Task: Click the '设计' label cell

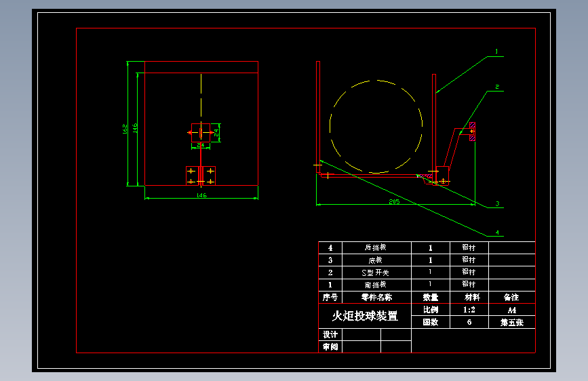Action: [x=330, y=334]
